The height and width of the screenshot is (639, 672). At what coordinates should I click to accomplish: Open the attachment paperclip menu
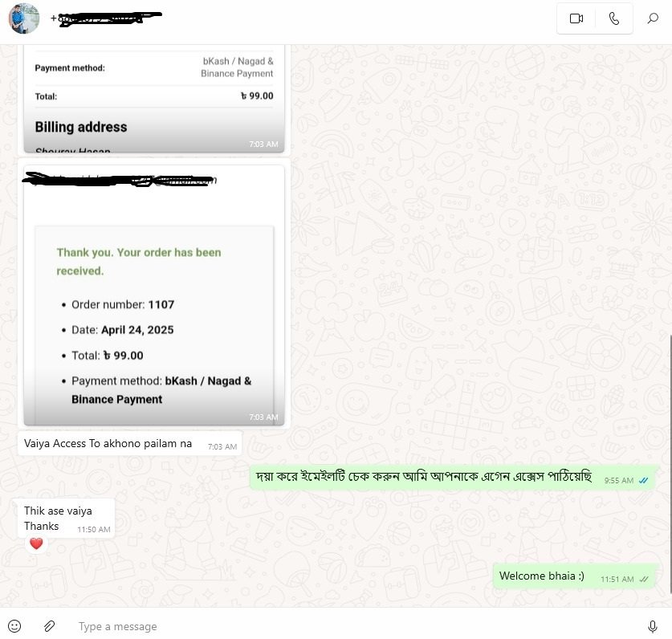click(49, 626)
